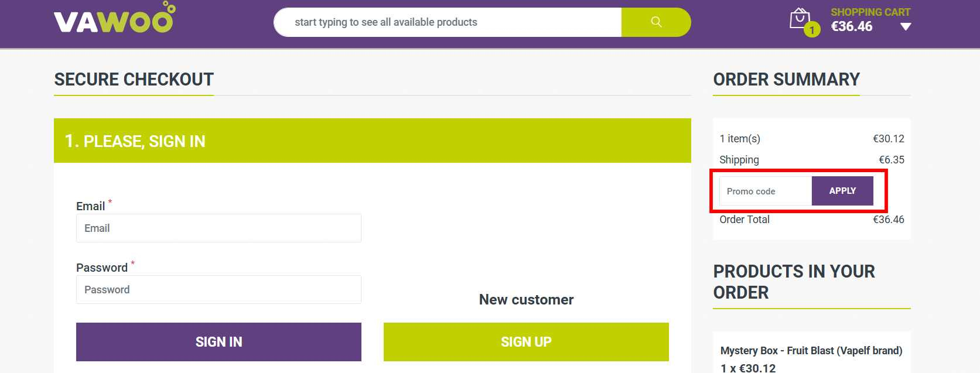980x373 pixels.
Task: Click the Secure Checkout heading
Action: 134,80
